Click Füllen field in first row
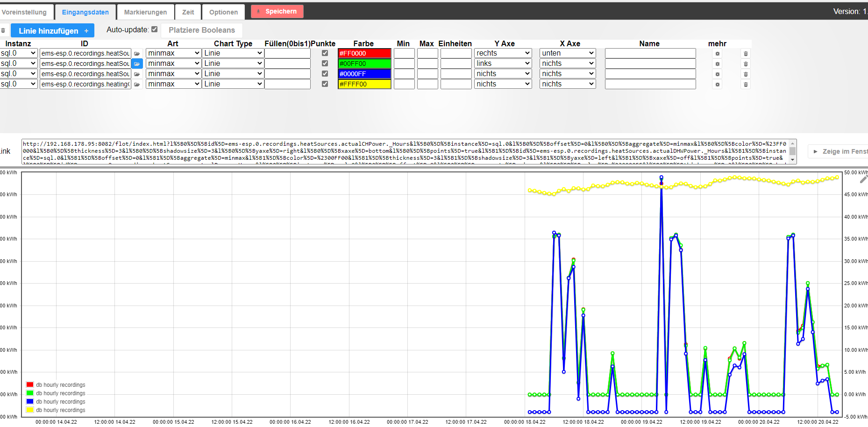The height and width of the screenshot is (427, 868). pos(287,53)
